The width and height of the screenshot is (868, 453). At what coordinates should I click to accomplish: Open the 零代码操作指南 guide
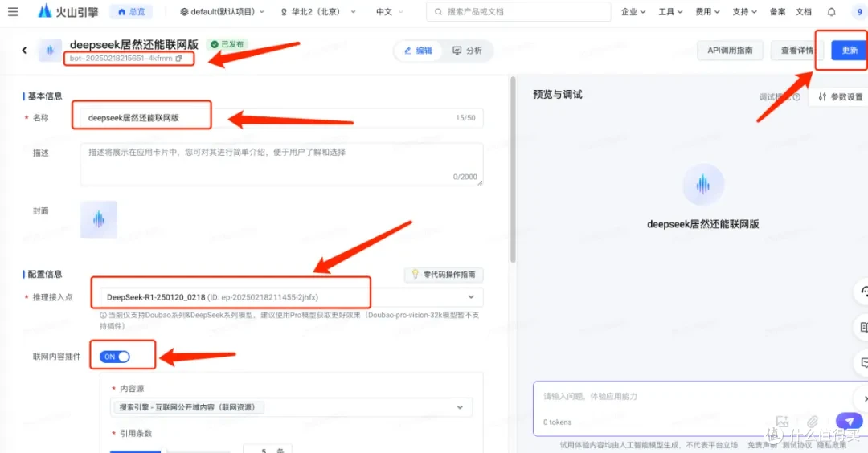click(444, 275)
